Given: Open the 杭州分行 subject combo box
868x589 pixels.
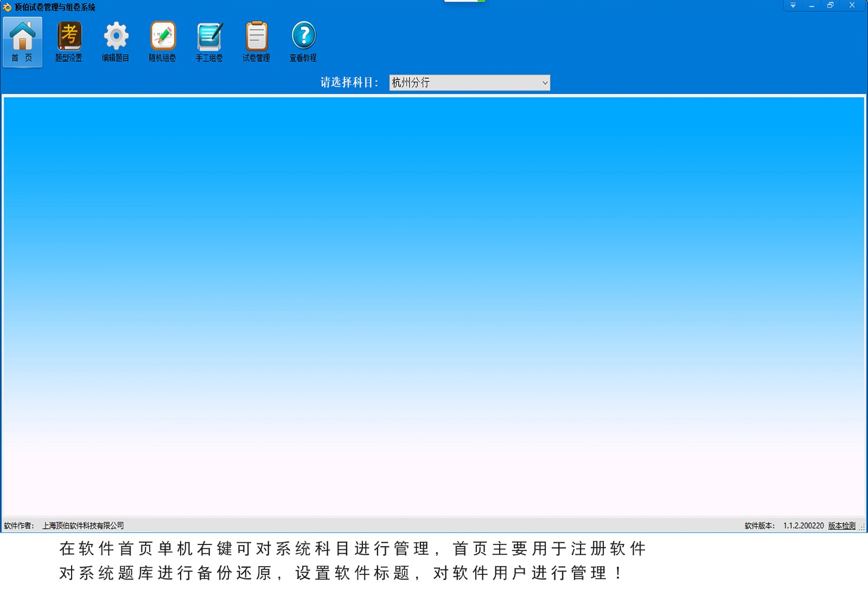Looking at the screenshot, I should click(x=464, y=83).
